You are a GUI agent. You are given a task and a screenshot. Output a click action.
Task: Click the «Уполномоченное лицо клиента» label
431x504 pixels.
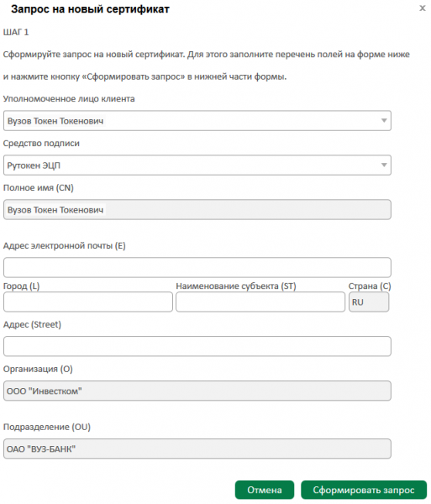coord(69,98)
